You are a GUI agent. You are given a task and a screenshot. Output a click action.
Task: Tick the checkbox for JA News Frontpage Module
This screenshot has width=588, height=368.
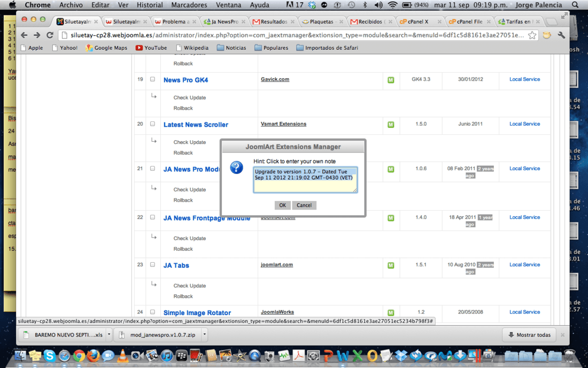coord(152,217)
